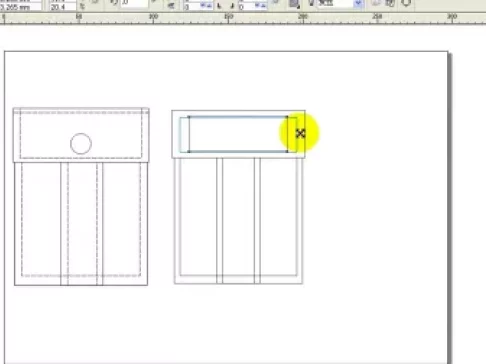Viewport: 486px width, 364px height.
Task: Click the mirror button on the property bar
Action: click(171, 5)
